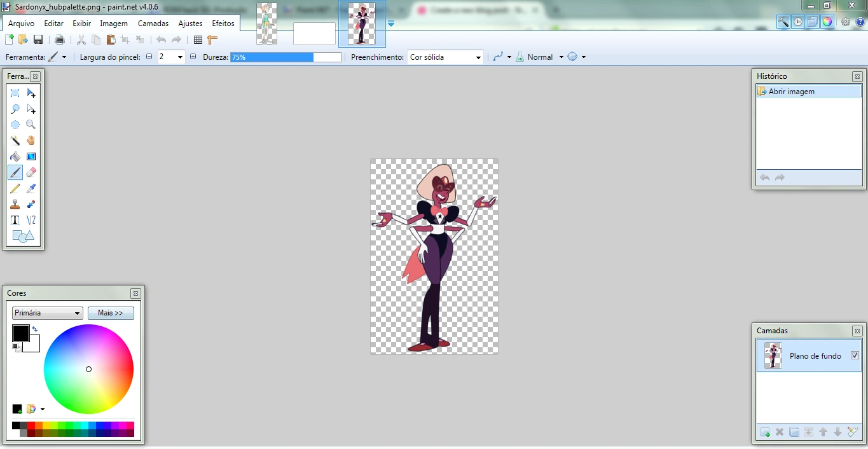Uncheck visibility of Plano de fundo layer

point(855,356)
